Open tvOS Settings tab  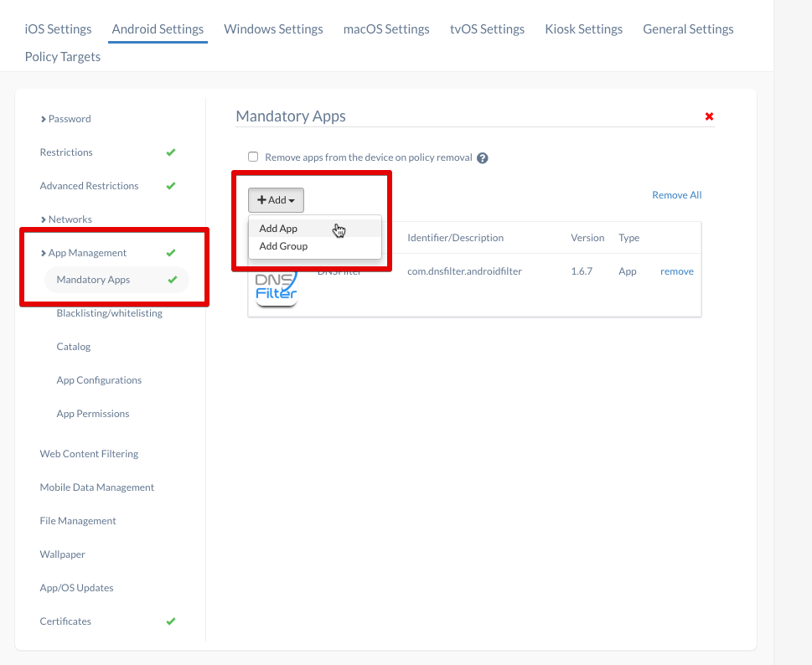coord(487,29)
